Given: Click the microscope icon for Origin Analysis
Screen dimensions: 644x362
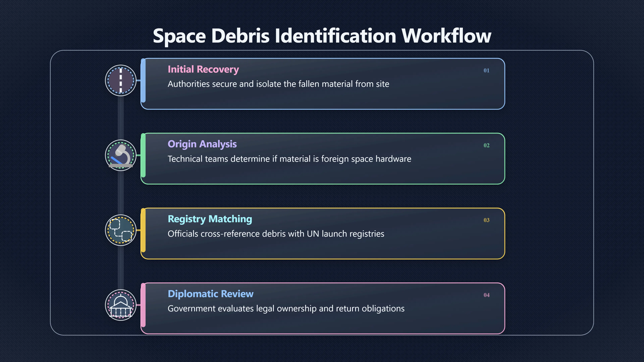Looking at the screenshot, I should click(121, 155).
